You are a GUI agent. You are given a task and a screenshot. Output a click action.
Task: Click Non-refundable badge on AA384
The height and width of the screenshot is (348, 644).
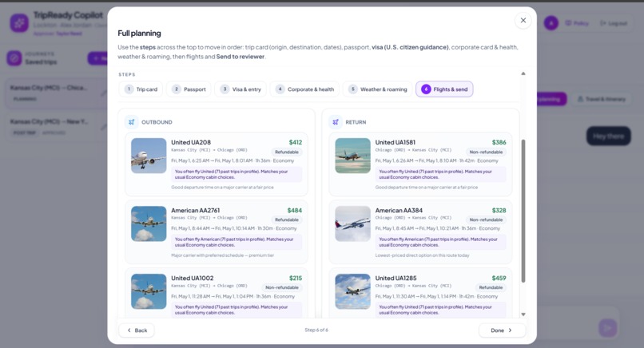486,219
